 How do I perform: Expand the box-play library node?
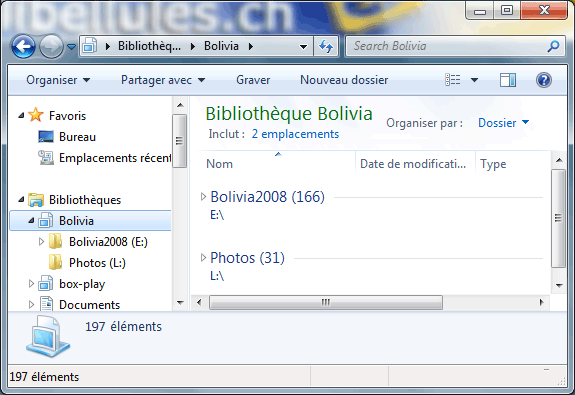click(31, 284)
